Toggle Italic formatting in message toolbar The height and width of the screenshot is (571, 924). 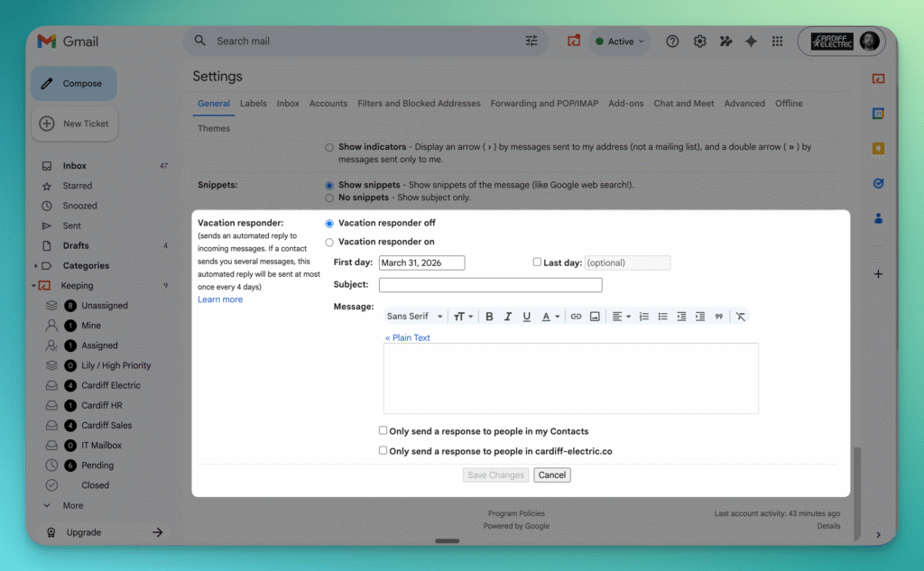pyautogui.click(x=507, y=317)
